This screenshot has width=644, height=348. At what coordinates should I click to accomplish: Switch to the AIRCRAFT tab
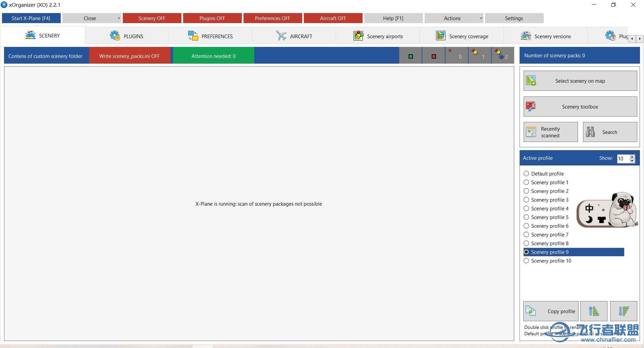coord(294,36)
